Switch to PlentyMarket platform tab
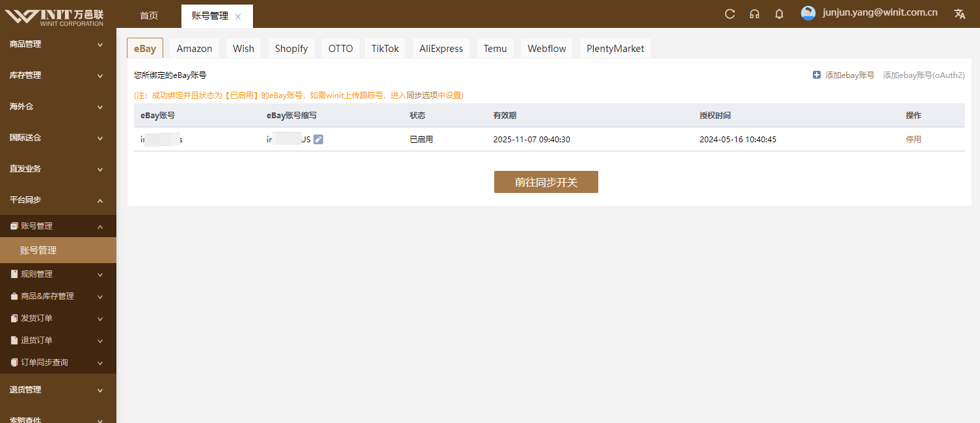980x423 pixels. tap(615, 49)
